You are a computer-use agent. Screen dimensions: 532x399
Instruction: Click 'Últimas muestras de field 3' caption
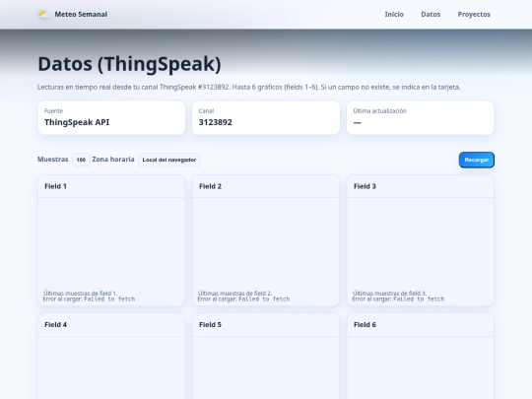(389, 293)
